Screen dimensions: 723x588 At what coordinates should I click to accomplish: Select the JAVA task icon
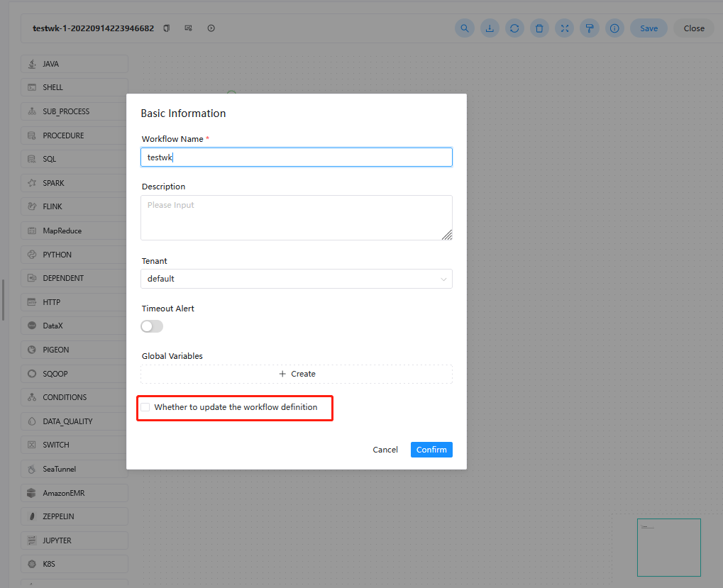[x=32, y=64]
